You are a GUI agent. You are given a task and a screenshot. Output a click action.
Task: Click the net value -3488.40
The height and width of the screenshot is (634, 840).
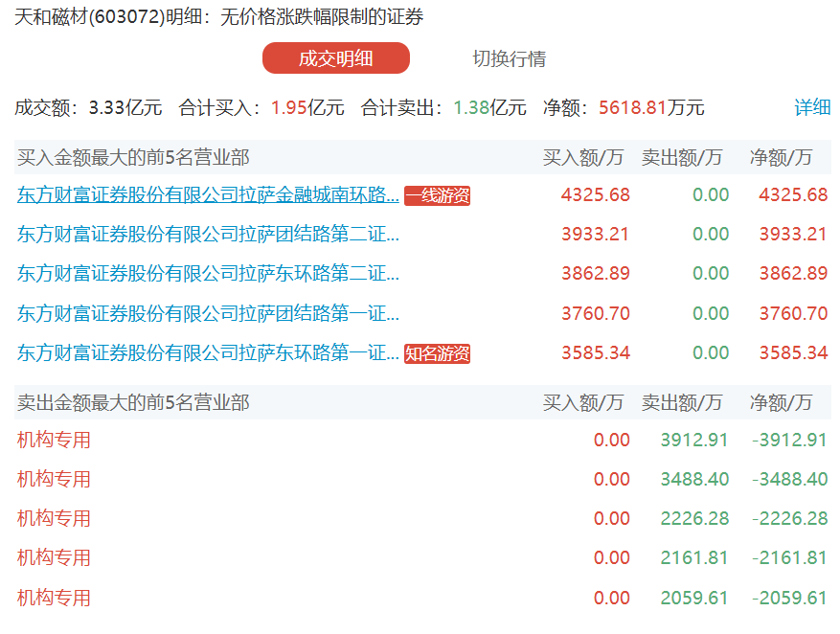point(789,479)
